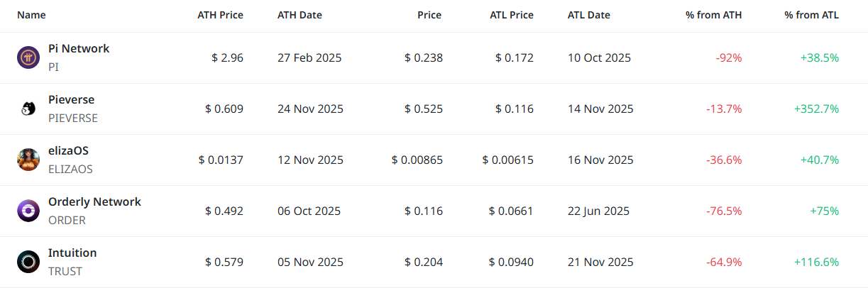Sort by ATL Price column header
This screenshot has height=288, width=868.
pos(511,15)
